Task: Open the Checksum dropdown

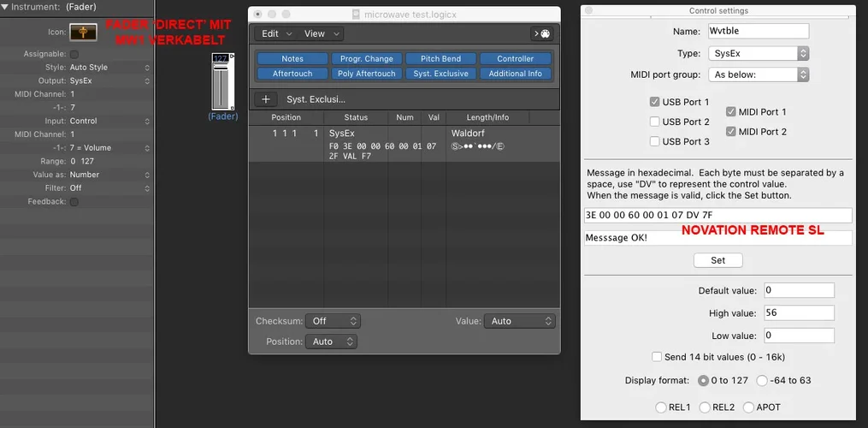Action: 333,321
